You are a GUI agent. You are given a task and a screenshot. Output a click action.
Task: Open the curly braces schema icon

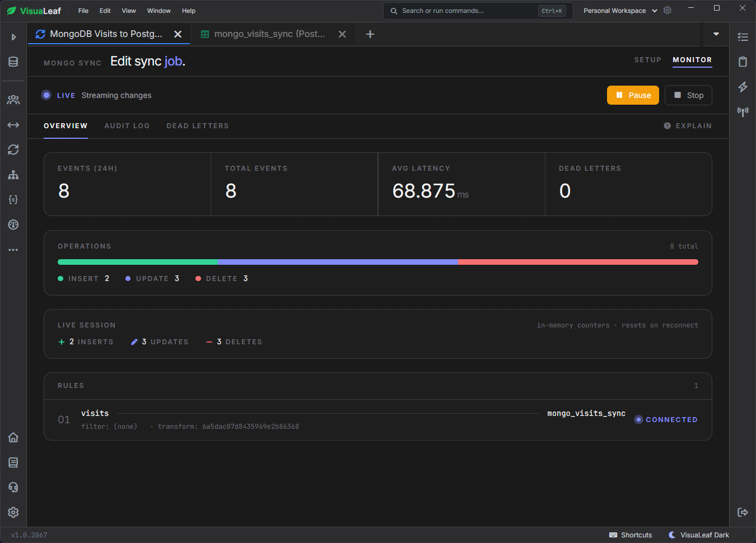(13, 199)
